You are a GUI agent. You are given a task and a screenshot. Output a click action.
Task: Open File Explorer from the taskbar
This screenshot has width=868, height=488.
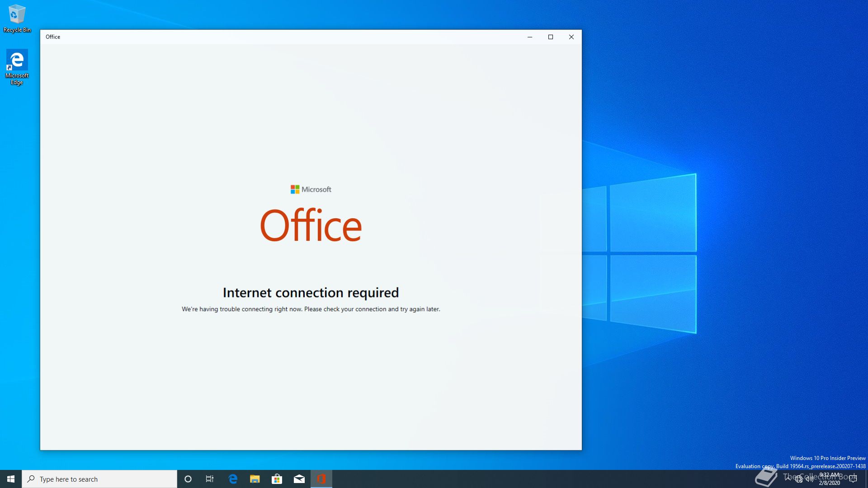[x=255, y=479]
